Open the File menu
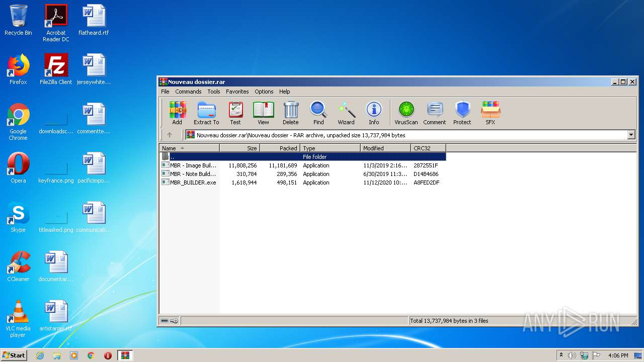The image size is (644, 362). click(165, 92)
